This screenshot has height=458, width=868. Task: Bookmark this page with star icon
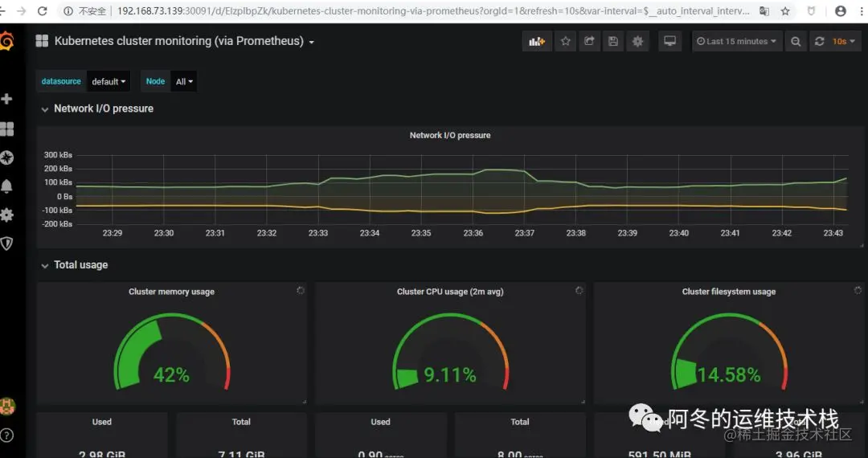point(785,11)
